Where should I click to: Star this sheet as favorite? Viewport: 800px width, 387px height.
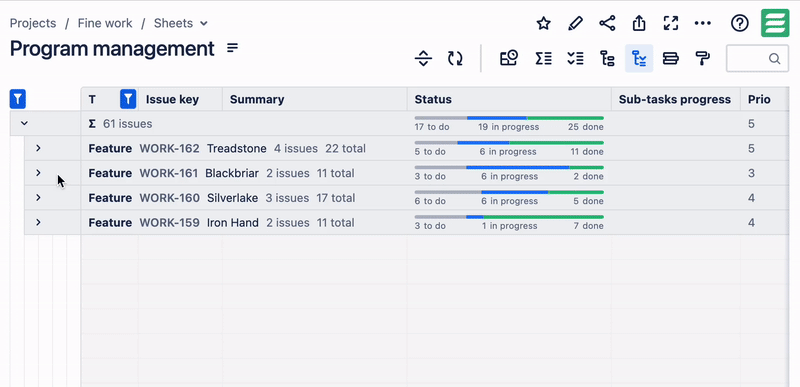point(543,23)
